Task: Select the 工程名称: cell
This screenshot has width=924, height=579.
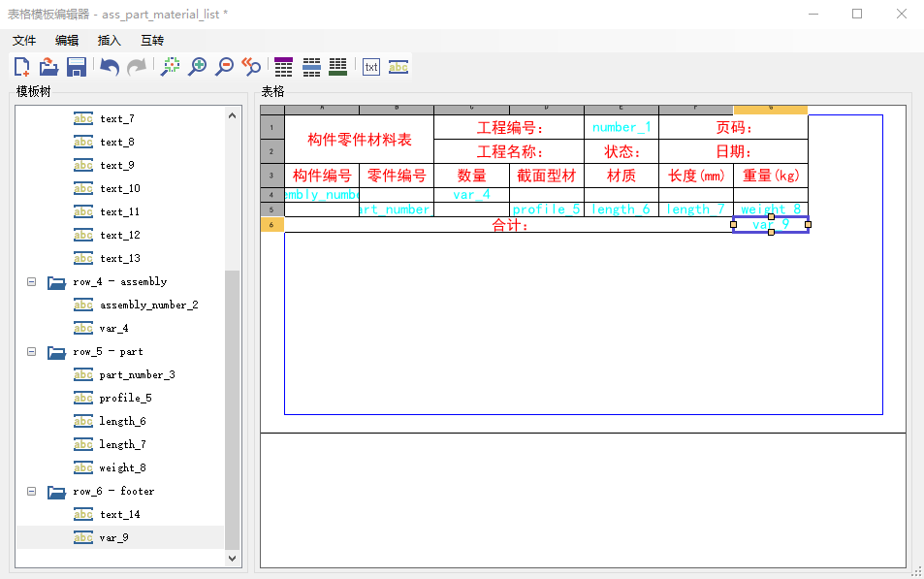Action: pyautogui.click(x=509, y=151)
